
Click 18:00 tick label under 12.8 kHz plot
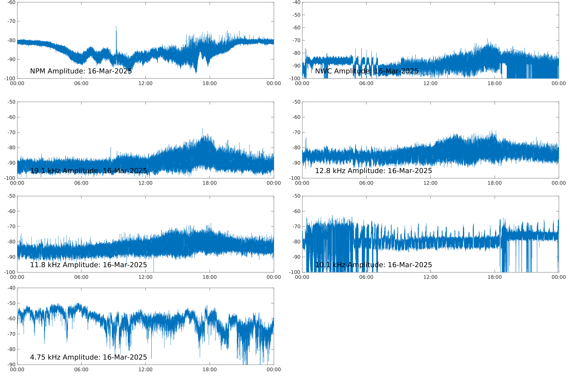(495, 183)
